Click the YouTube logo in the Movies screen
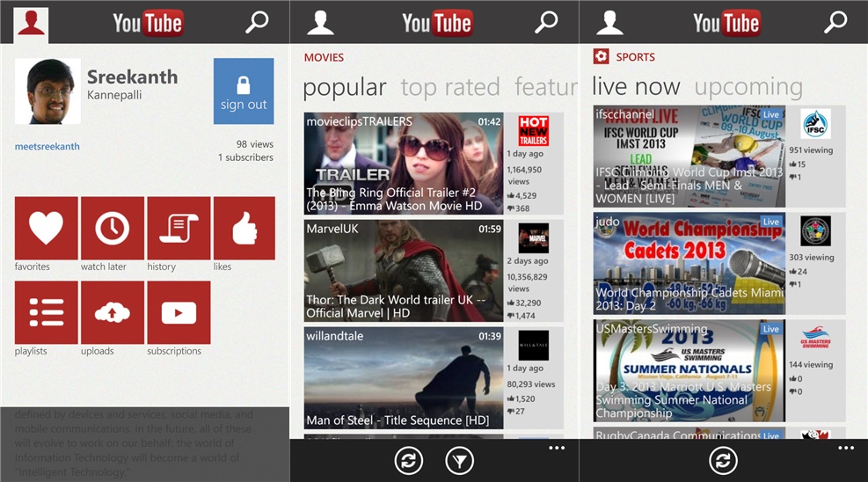This screenshot has width=868, height=482. [437, 23]
